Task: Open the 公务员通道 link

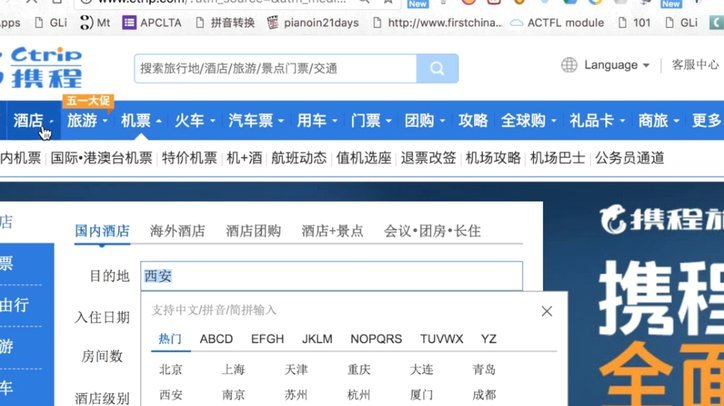Action: (x=629, y=158)
